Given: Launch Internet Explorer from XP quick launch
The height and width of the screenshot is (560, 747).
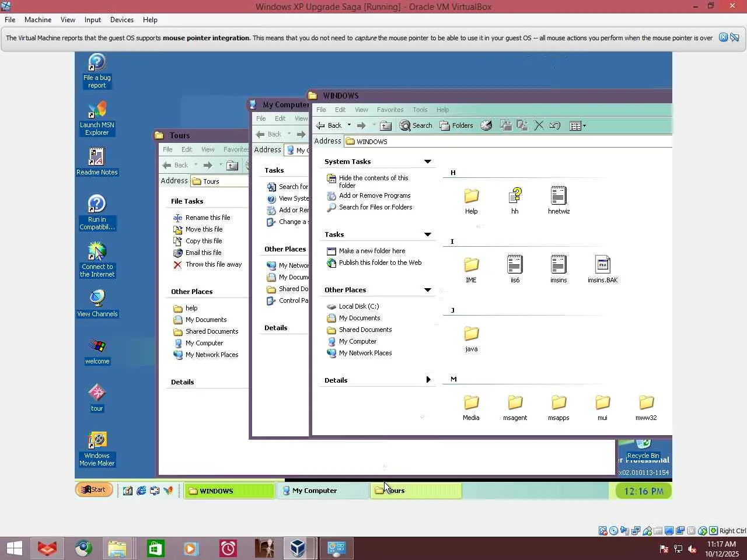Looking at the screenshot, I should pyautogui.click(x=141, y=491).
